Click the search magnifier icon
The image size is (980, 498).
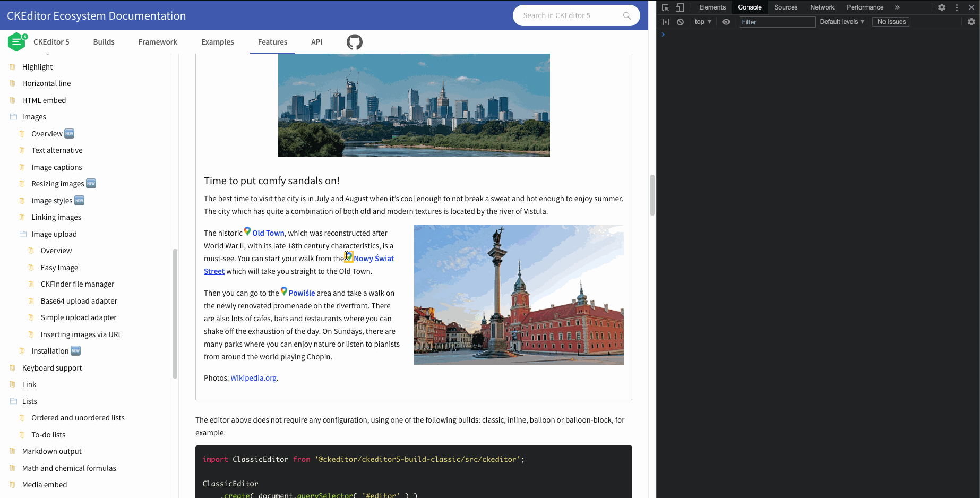(627, 16)
